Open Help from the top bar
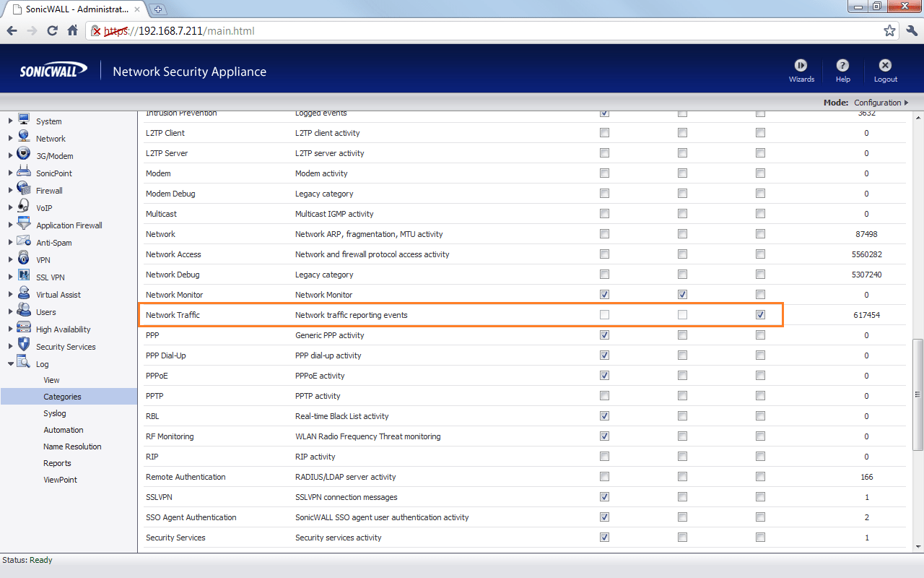The image size is (924, 578). pyautogui.click(x=842, y=70)
